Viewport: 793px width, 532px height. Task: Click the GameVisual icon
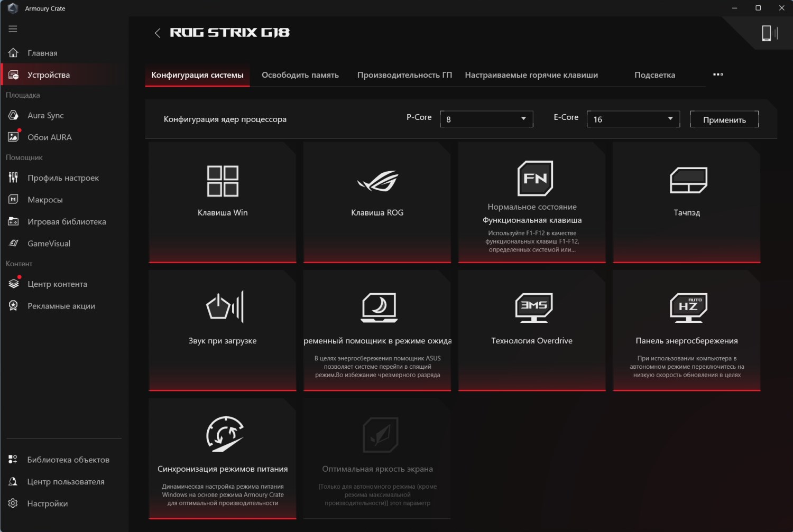point(13,243)
